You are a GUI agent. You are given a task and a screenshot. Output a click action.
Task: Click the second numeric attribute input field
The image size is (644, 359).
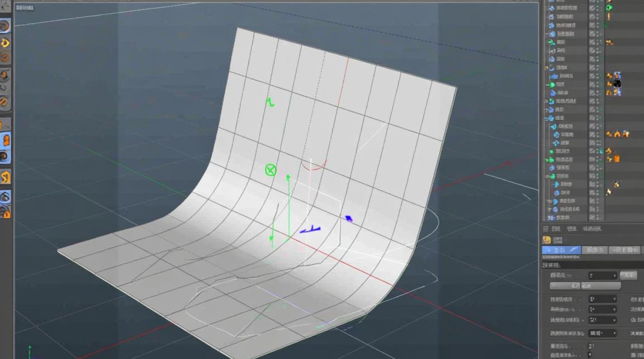click(x=603, y=309)
